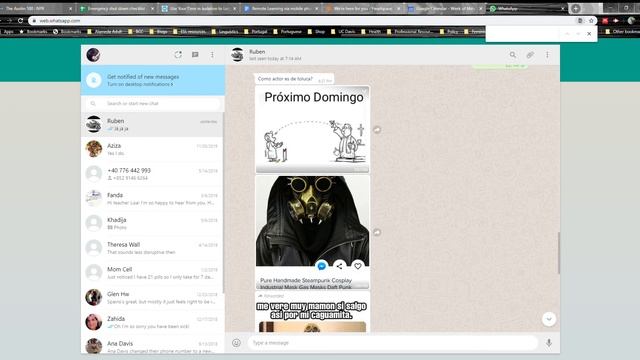
Task: Open a new browser tab
Action: click(576, 8)
